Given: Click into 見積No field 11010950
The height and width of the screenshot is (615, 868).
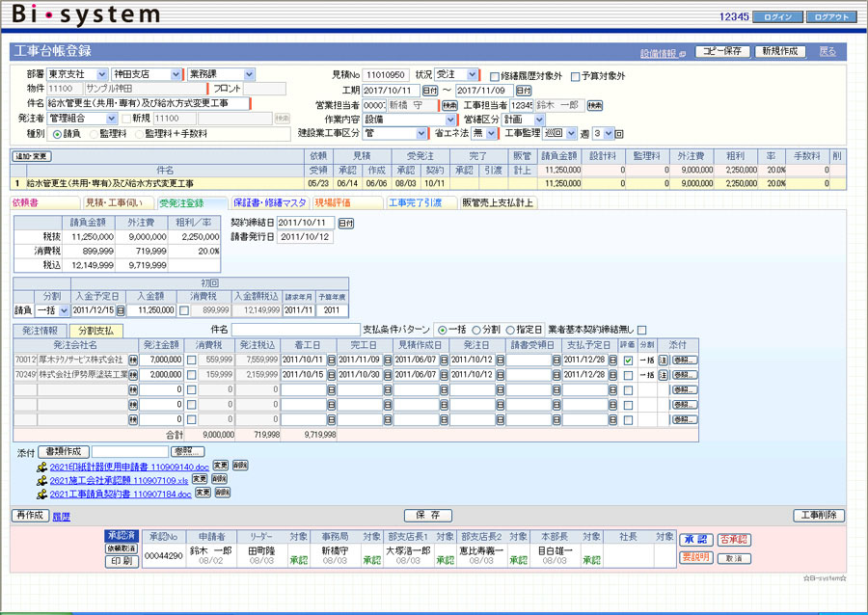Looking at the screenshot, I should click(x=386, y=74).
